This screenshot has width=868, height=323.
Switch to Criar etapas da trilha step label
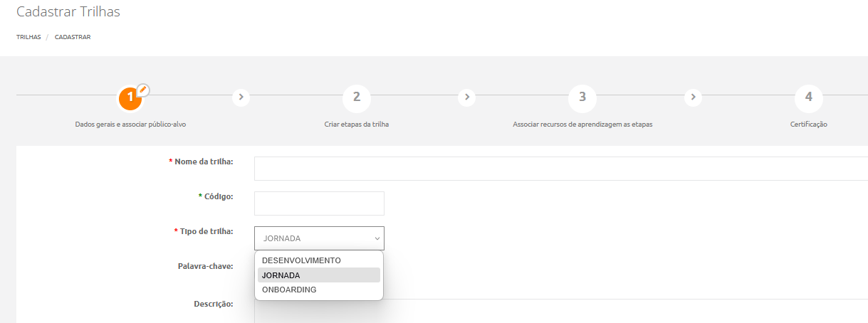click(x=356, y=124)
